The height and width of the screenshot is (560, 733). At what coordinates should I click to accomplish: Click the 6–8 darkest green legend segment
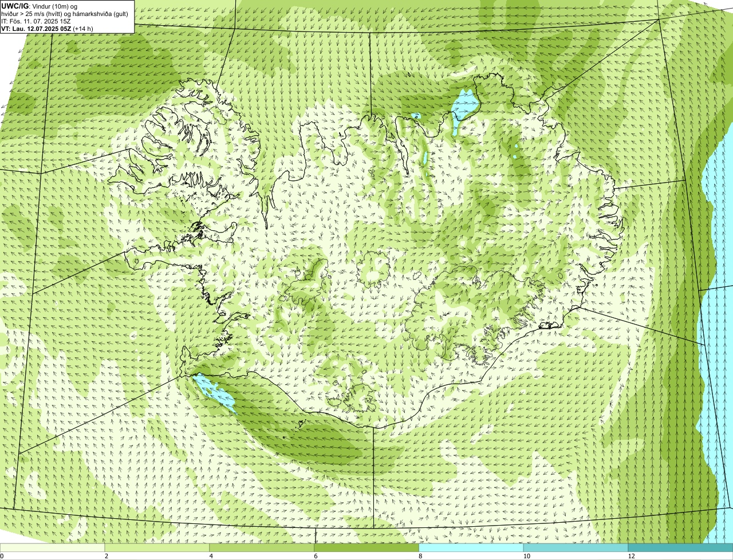367,548
